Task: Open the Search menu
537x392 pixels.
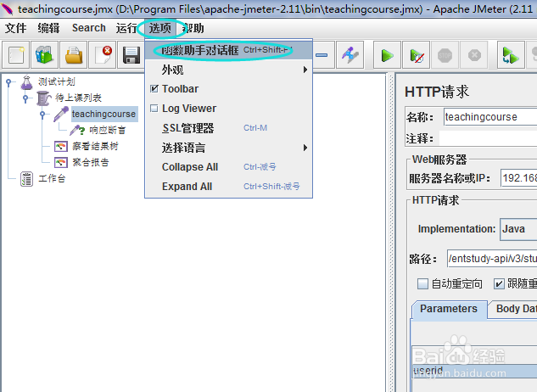Action: [89, 28]
